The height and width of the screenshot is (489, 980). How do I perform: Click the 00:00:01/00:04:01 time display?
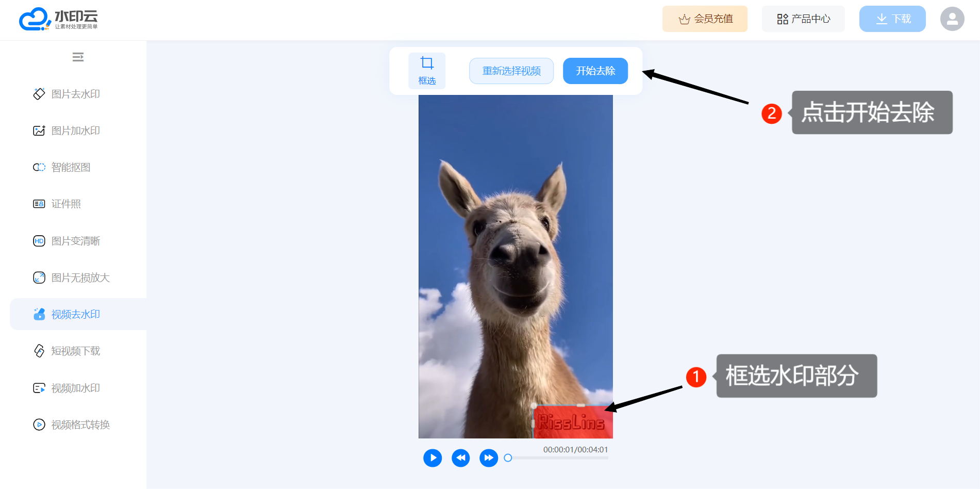pos(576,450)
